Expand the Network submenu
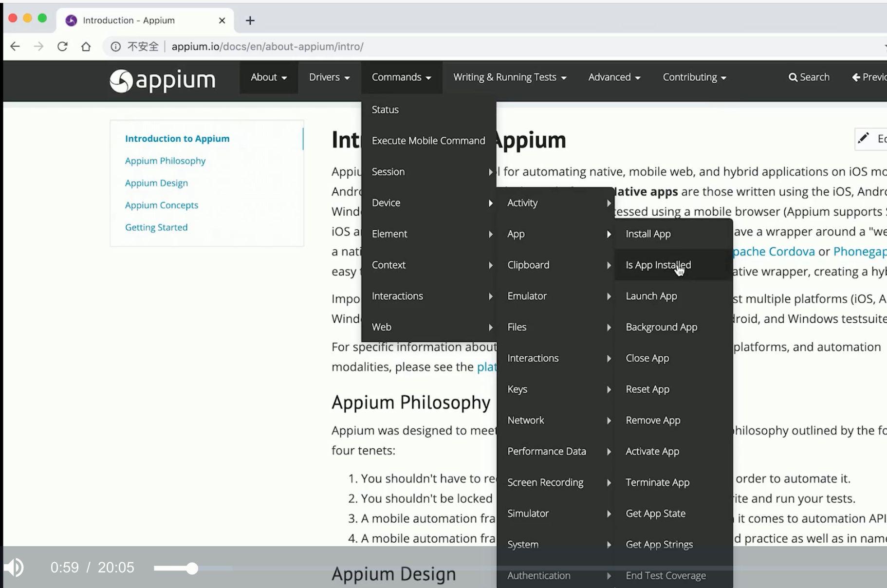887x588 pixels. (555, 421)
